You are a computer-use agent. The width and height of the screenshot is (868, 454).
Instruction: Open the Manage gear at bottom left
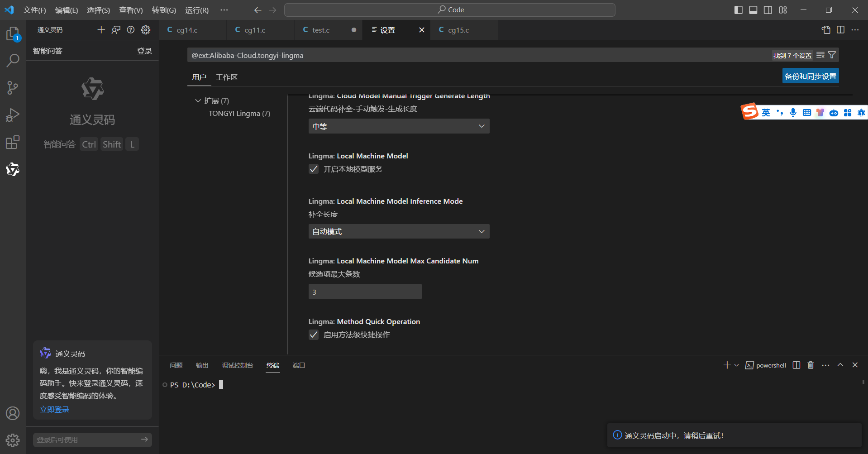(x=13, y=440)
